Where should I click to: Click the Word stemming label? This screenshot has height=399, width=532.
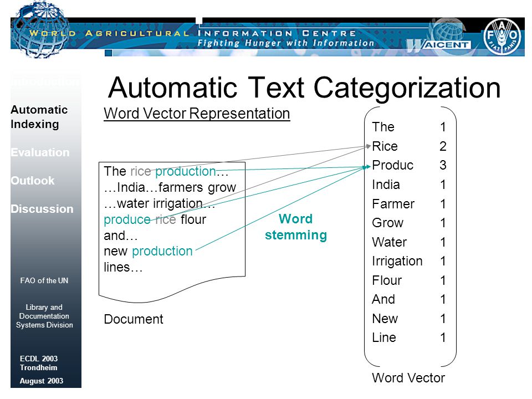coord(296,227)
